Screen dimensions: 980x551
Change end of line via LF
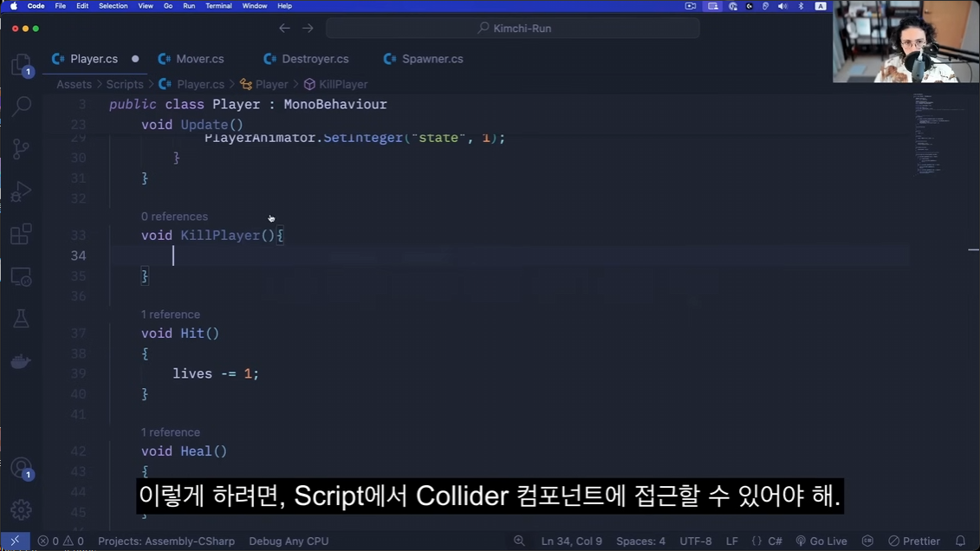tap(732, 541)
